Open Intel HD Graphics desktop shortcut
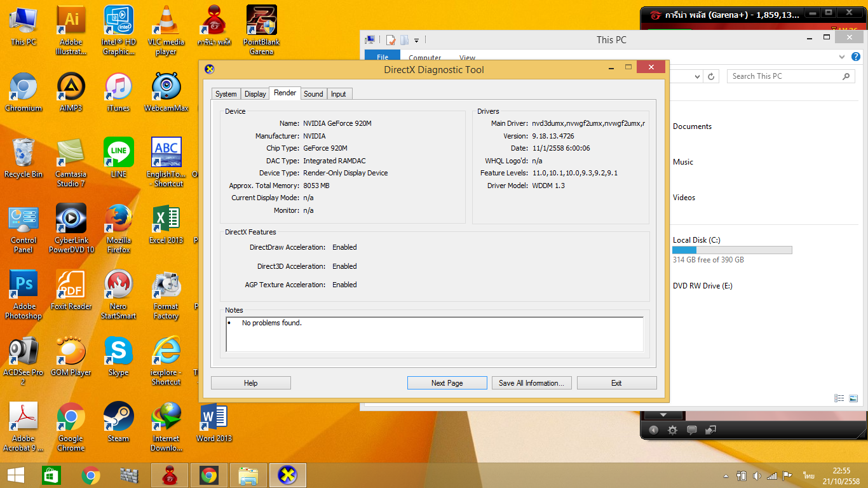Screen dimensions: 868x488 tap(119, 30)
